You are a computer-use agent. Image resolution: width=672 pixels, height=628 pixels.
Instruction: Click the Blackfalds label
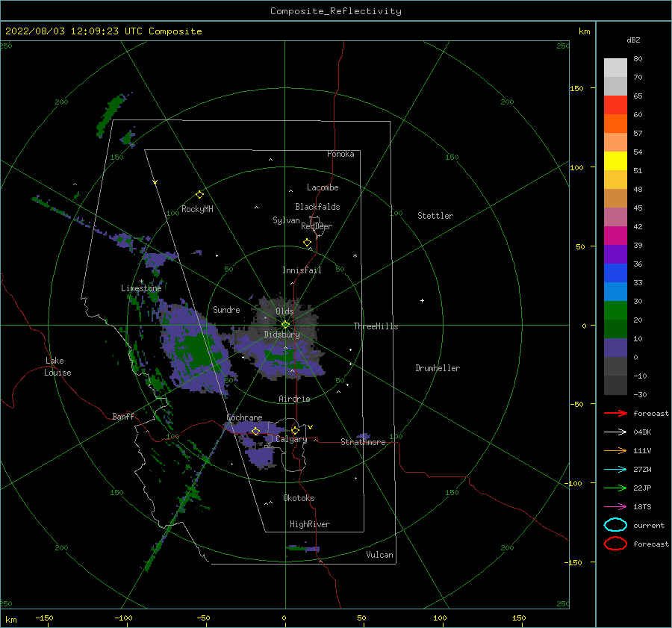point(317,207)
